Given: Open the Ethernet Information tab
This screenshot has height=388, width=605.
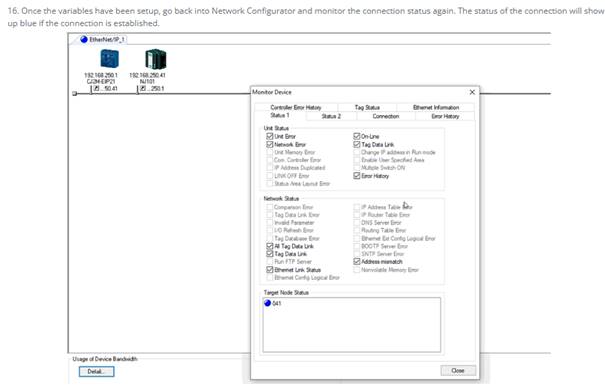Looking at the screenshot, I should pos(436,107).
